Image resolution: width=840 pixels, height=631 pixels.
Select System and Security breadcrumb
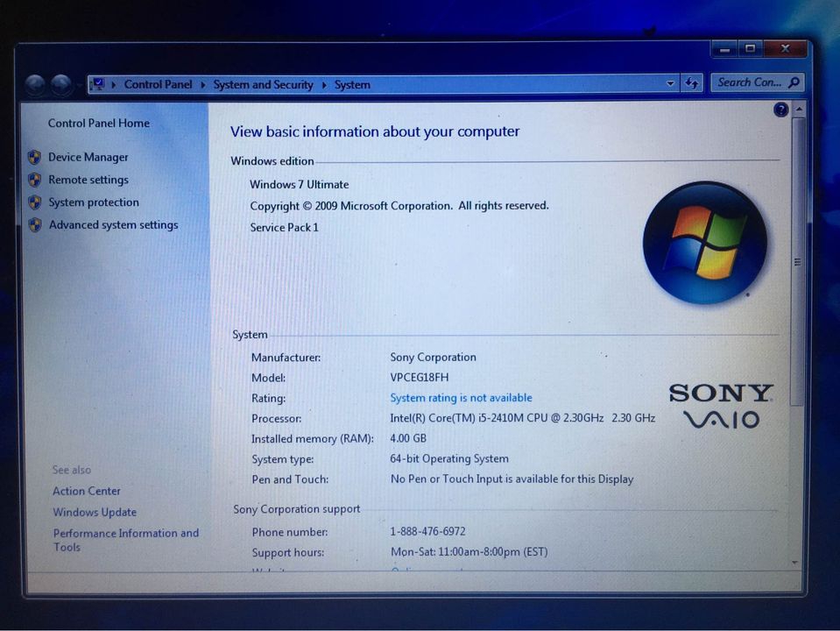pyautogui.click(x=263, y=85)
